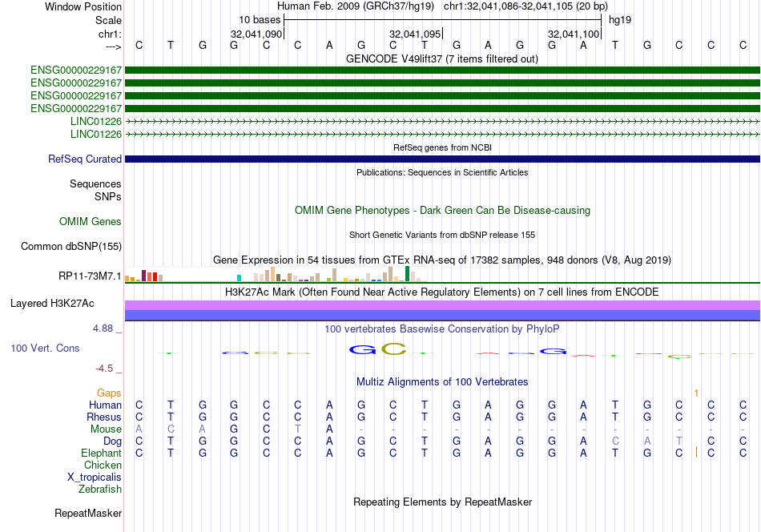Viewport: 761px width, 532px height.
Task: Click the SNPs track label
Action: click(108, 196)
